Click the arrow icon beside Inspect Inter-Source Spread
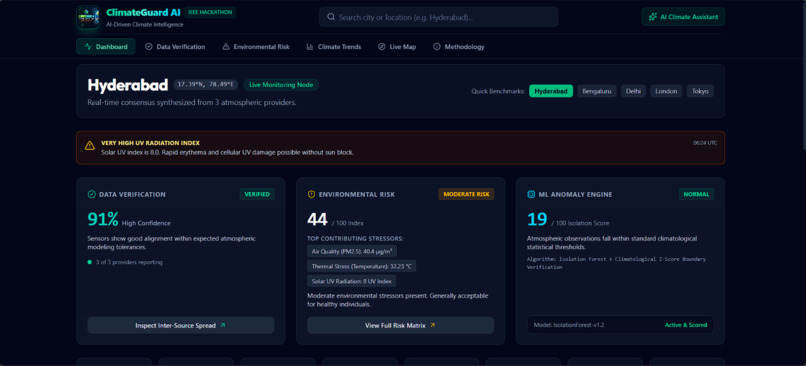 click(x=222, y=325)
